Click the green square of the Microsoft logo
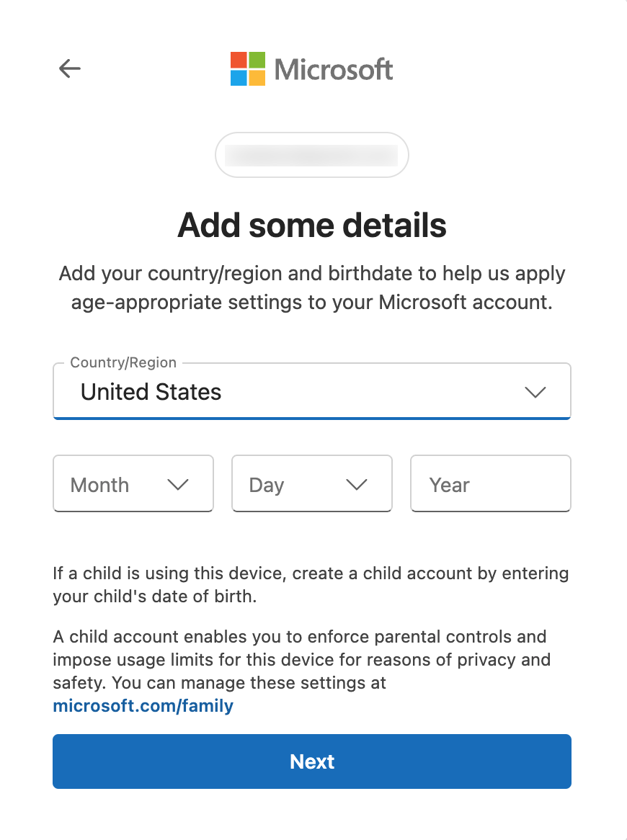627x840 pixels. [257, 60]
